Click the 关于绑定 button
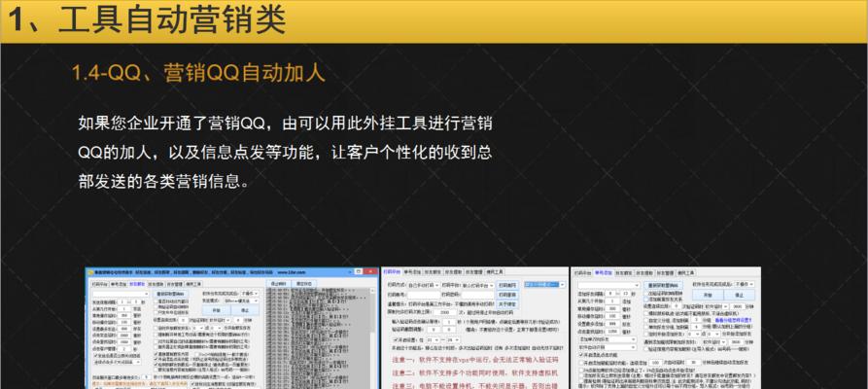868x389 pixels. (x=507, y=304)
